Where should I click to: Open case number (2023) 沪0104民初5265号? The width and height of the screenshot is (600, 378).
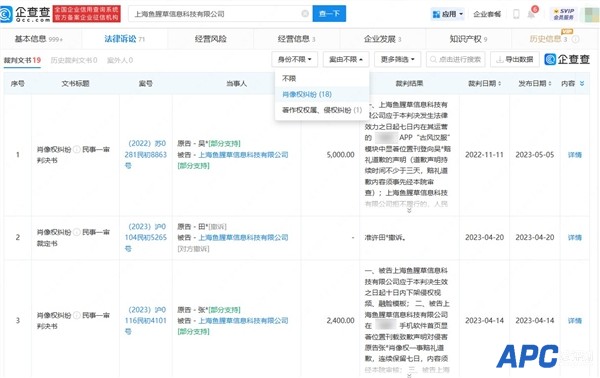[x=145, y=238]
